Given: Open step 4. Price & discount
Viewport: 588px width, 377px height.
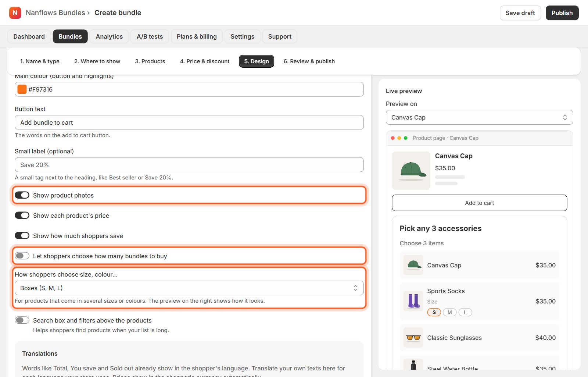Looking at the screenshot, I should click(205, 61).
